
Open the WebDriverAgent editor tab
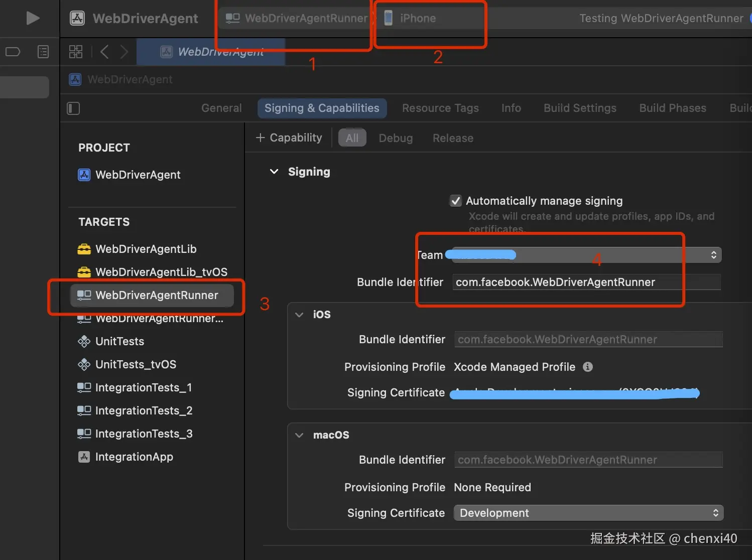point(211,52)
